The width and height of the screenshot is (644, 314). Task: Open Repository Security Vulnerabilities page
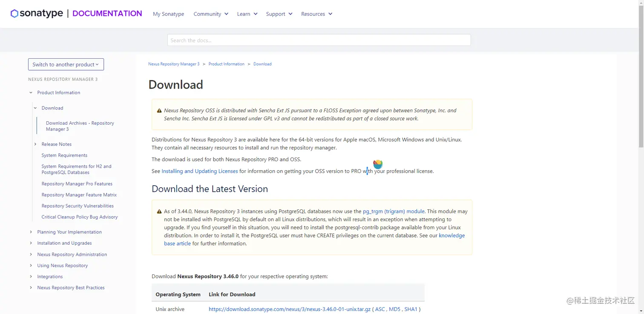[x=78, y=206]
